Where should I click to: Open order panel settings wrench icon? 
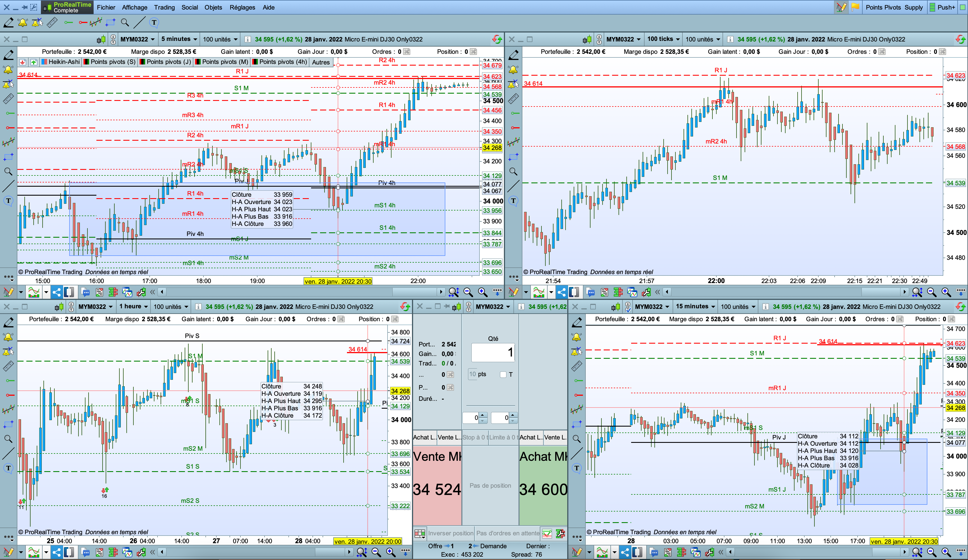[x=561, y=533]
